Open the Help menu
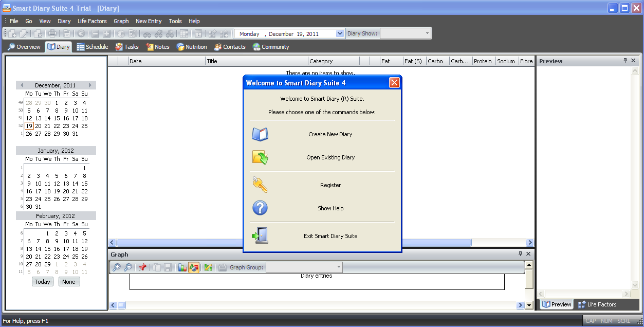The width and height of the screenshot is (644, 327). [194, 21]
